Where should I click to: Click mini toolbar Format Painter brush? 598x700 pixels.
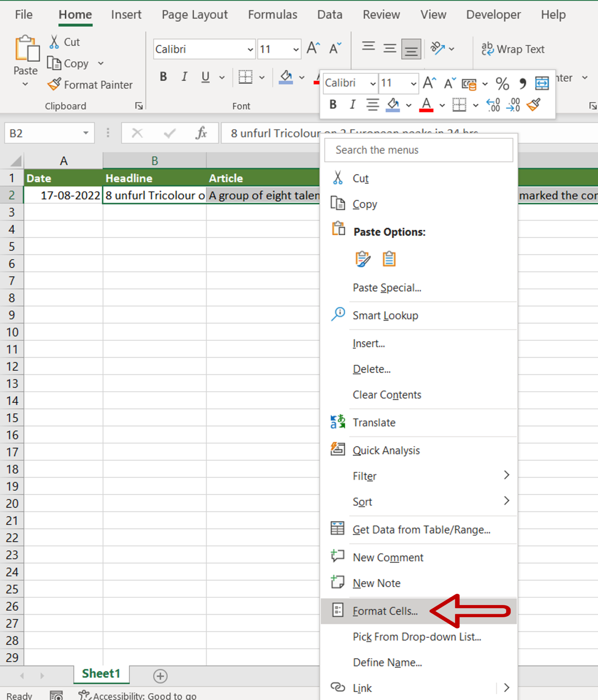coord(534,104)
